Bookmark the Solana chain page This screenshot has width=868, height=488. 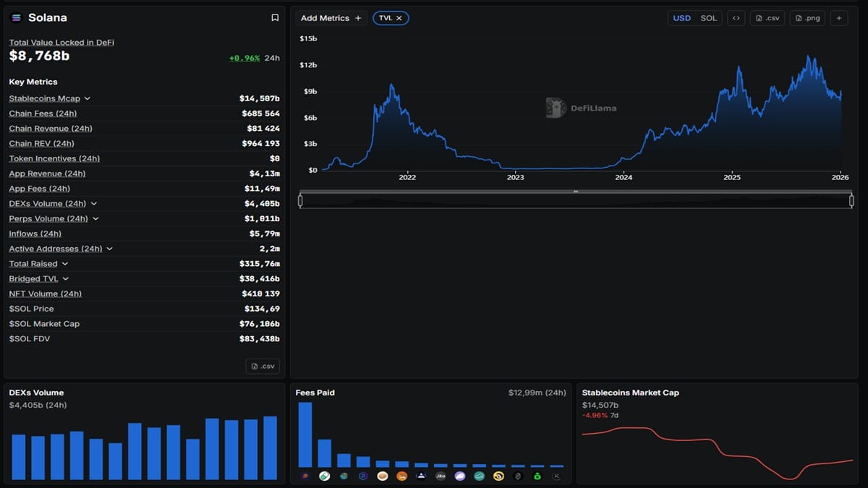coord(275,17)
